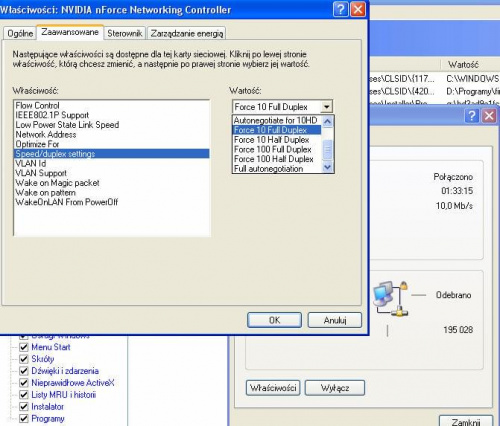Click C:\WINDOWS value cell in background list
Viewport: 500px width, 426px height.
(473, 79)
